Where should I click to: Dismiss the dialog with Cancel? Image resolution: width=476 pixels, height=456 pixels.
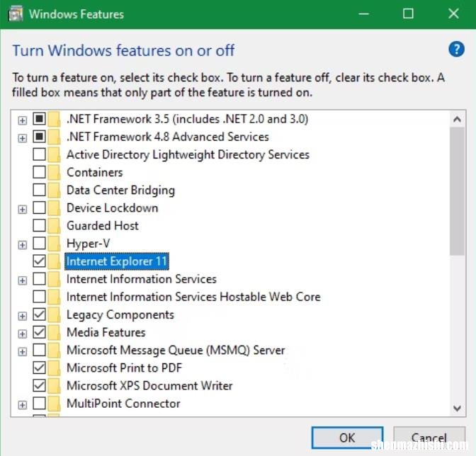coord(429,438)
